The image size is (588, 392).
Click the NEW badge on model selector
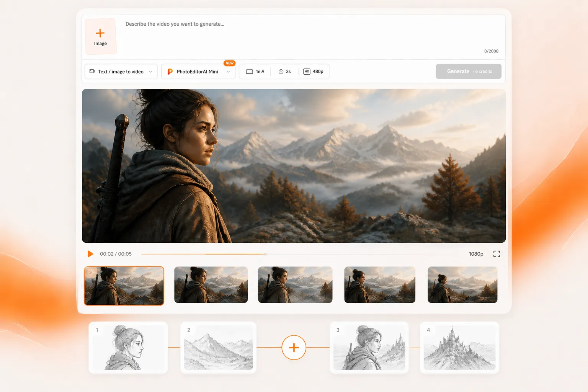tap(229, 63)
